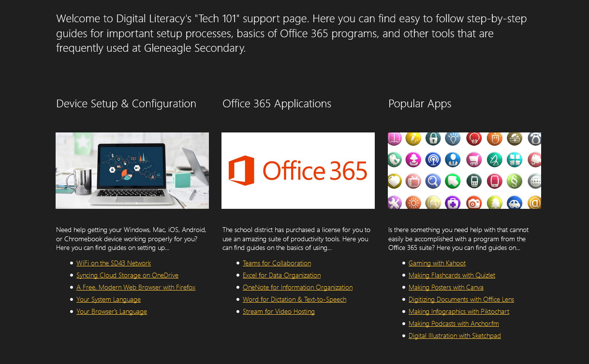Viewport: 589px width, 364px height.
Task: Open OneNote for Information Organization link
Action: tap(297, 287)
